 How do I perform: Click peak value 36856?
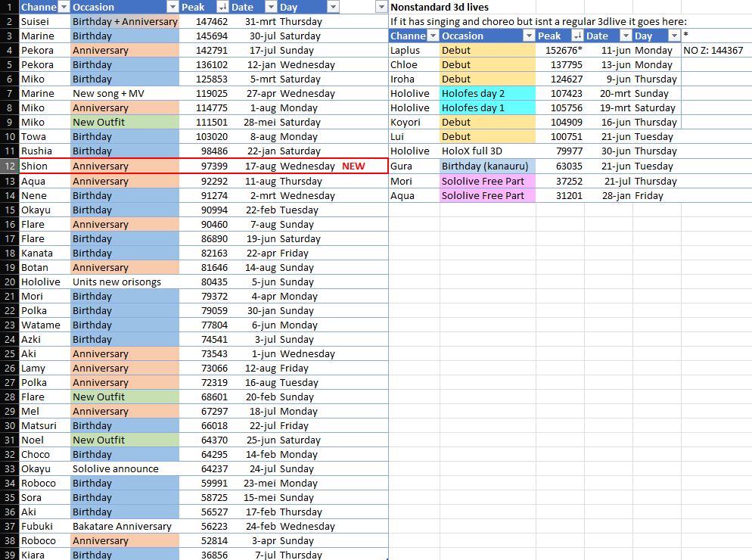tap(214, 555)
